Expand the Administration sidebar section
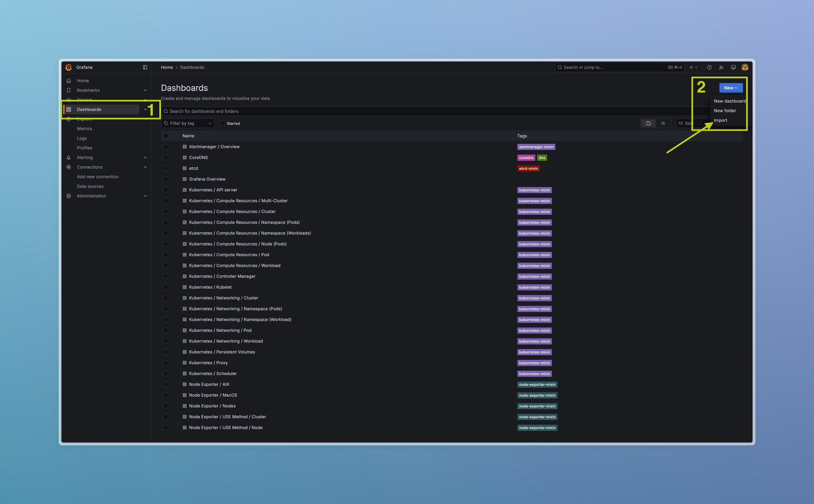Viewport: 814px width, 504px height. (x=145, y=196)
